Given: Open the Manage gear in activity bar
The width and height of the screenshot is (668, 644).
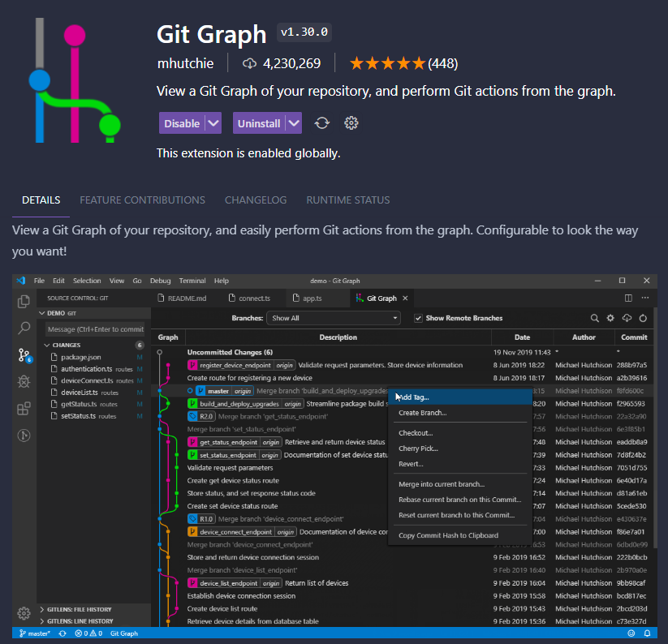Looking at the screenshot, I should click(x=24, y=613).
